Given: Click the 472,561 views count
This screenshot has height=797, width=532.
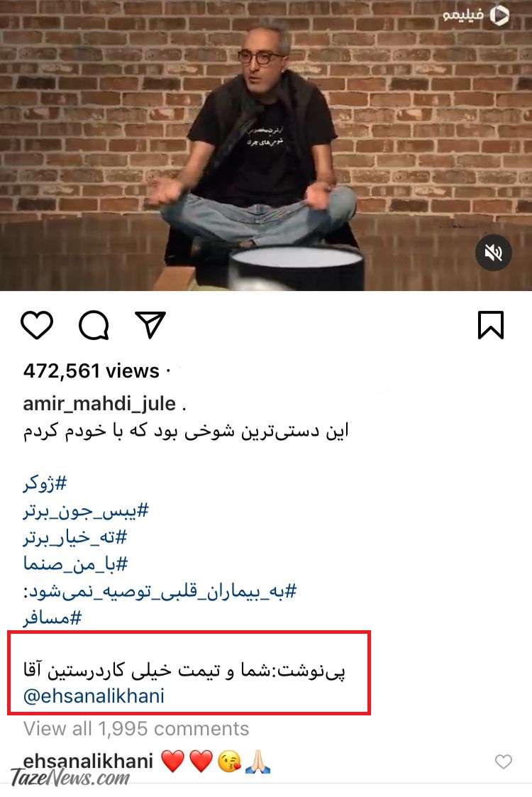Looking at the screenshot, I should [92, 371].
